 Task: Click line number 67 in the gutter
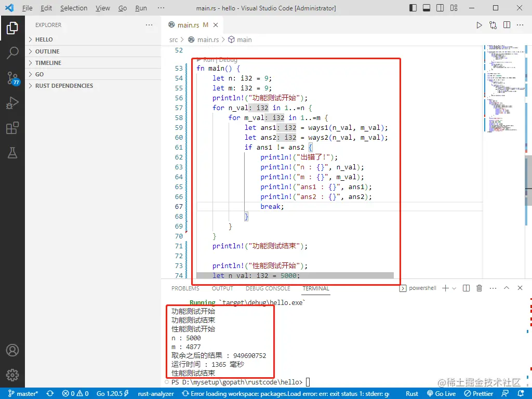[x=179, y=207]
